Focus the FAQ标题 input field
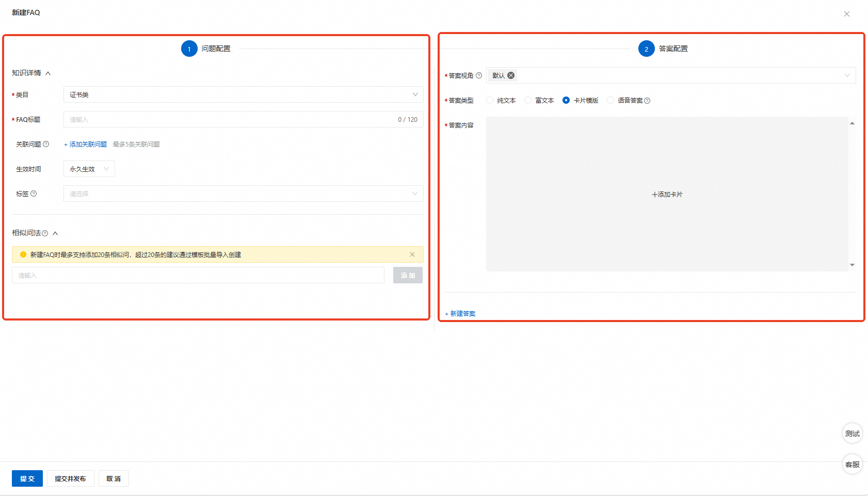Image resolution: width=868 pixels, height=496 pixels. [244, 119]
